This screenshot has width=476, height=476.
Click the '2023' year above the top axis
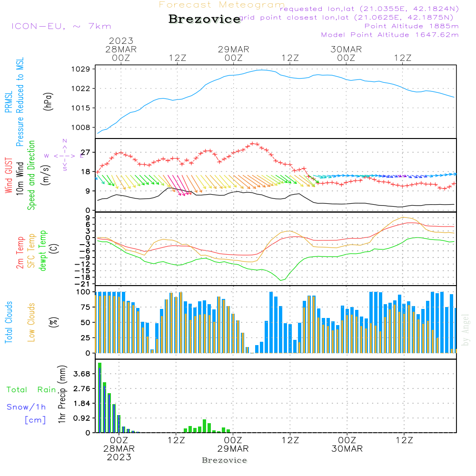pos(121,40)
